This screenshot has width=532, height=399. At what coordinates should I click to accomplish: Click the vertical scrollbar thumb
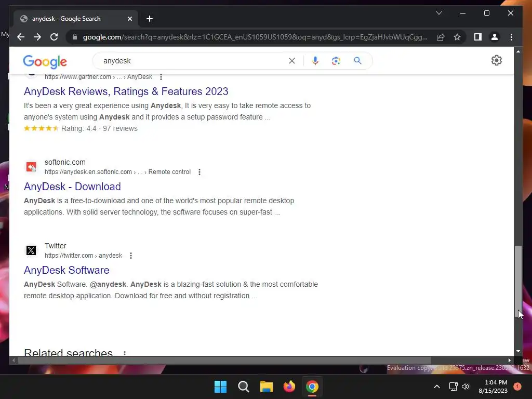pos(518,282)
